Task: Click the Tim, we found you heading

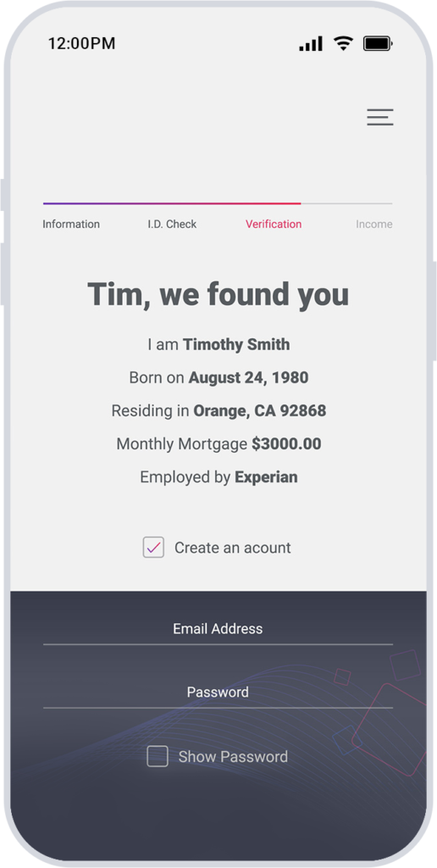Action: pos(218,293)
